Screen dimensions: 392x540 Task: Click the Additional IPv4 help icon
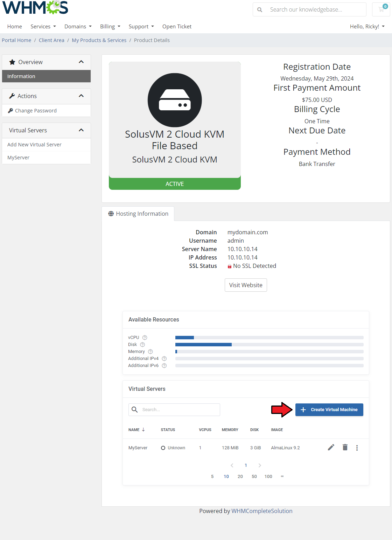(164, 359)
